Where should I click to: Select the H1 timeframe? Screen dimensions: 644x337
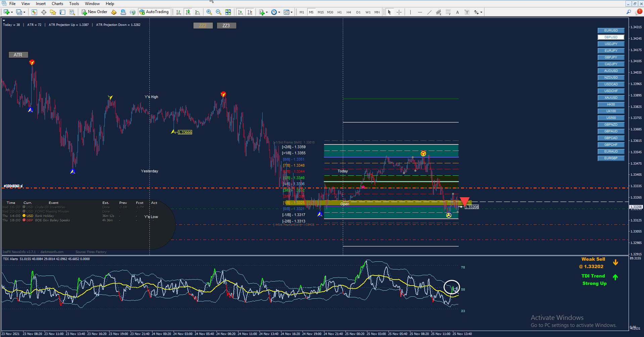click(x=339, y=12)
